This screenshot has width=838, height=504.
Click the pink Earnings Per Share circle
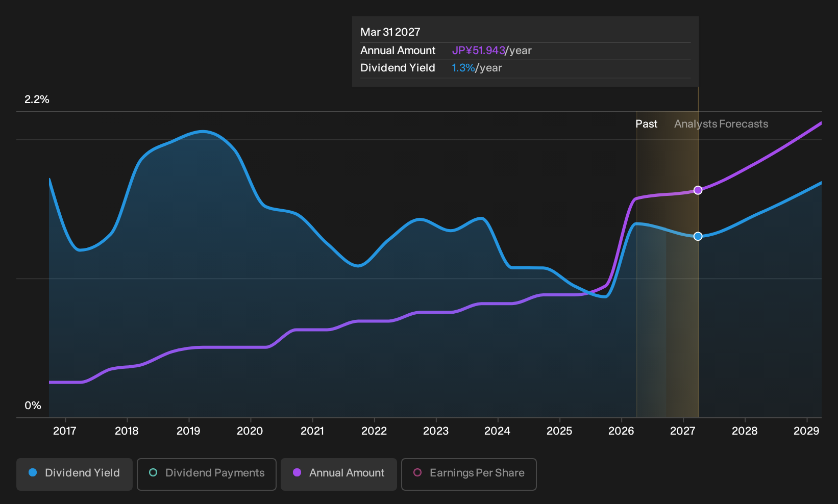[x=417, y=473]
